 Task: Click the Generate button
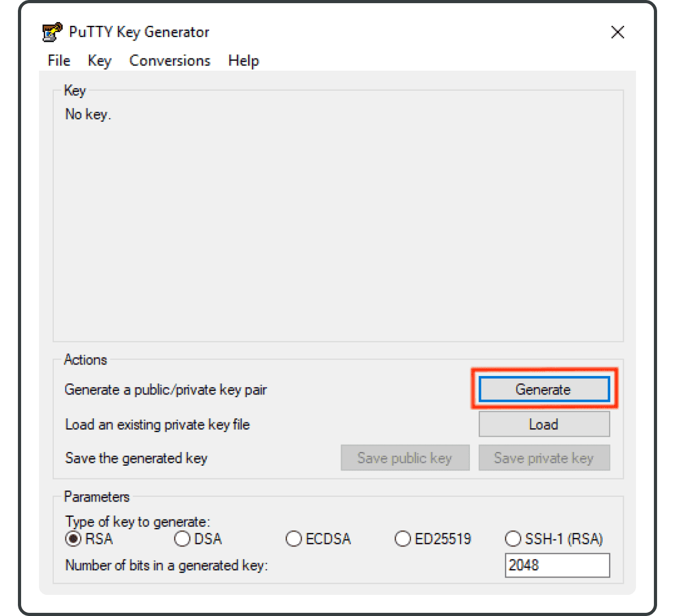[544, 390]
